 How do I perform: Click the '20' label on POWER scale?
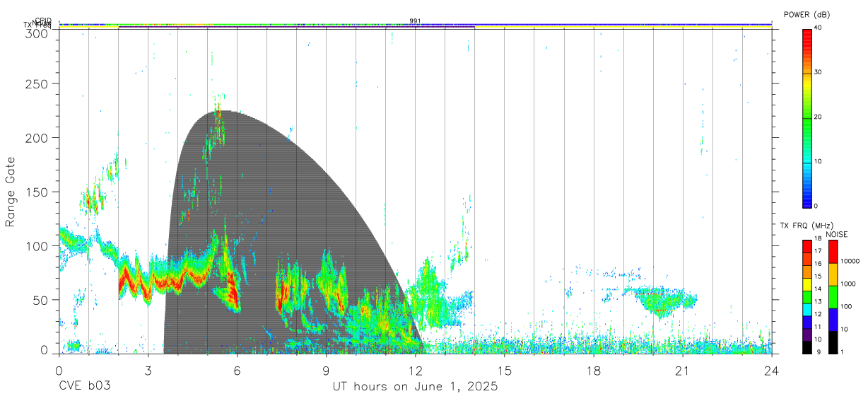tap(818, 117)
